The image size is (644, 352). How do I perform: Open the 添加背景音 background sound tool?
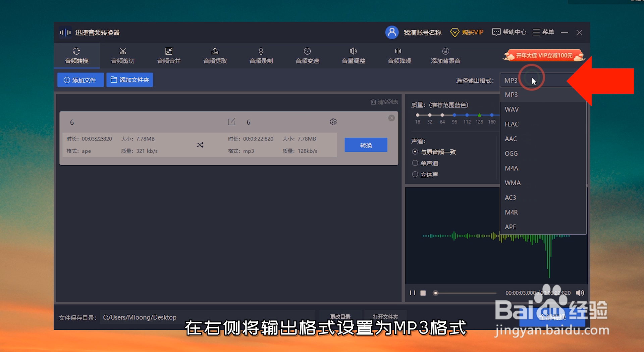click(445, 55)
